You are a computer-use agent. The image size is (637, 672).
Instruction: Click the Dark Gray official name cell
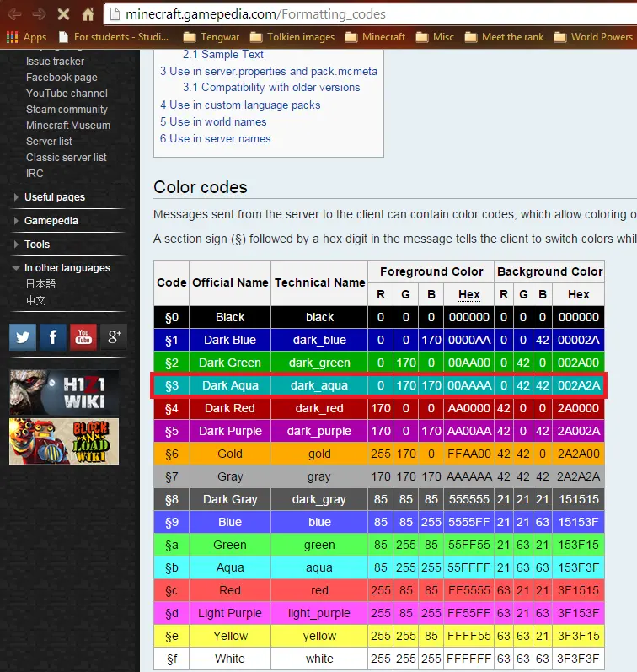tap(230, 499)
